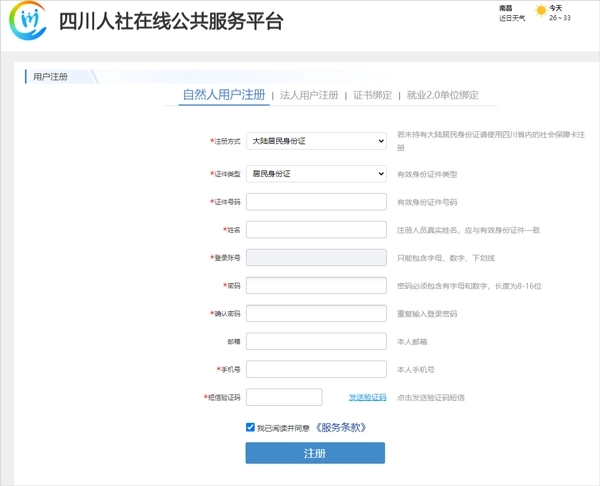Click the 邮箱 input field
This screenshot has width=600, height=486.
point(315,341)
